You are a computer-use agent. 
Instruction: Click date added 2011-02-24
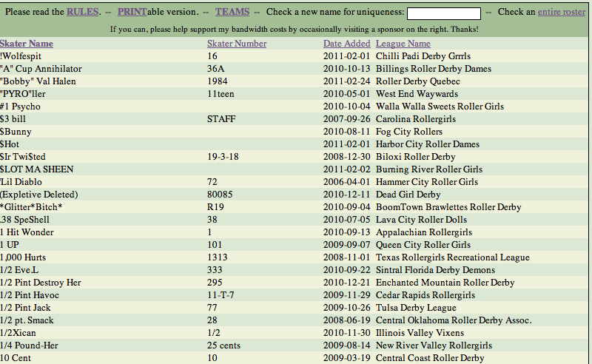[x=346, y=81]
